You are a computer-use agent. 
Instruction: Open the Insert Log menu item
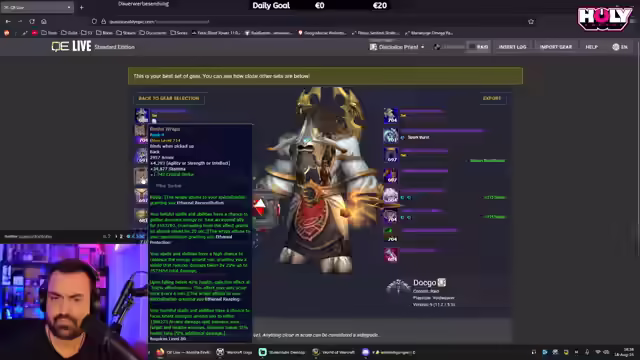pos(513,47)
